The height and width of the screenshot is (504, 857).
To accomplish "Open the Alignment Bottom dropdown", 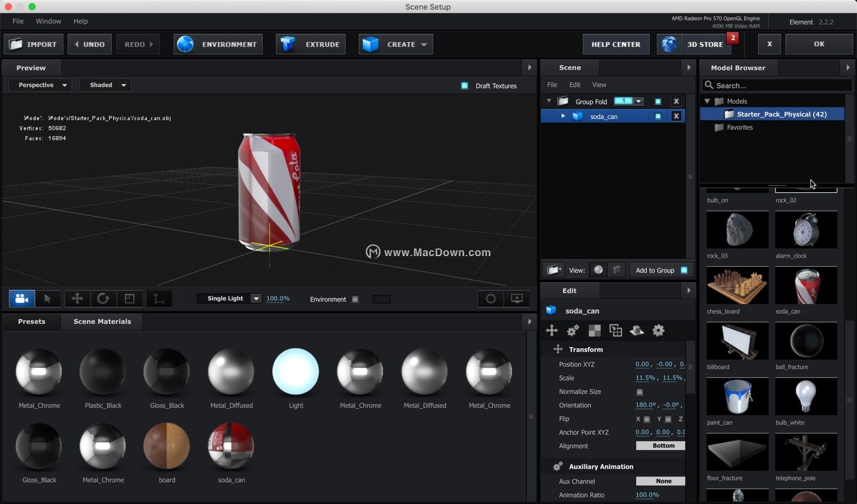I will (661, 445).
